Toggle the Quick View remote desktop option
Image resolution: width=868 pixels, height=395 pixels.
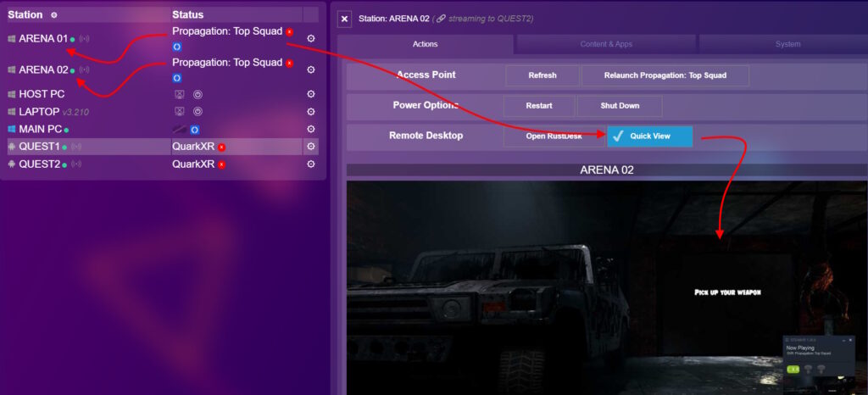click(650, 136)
